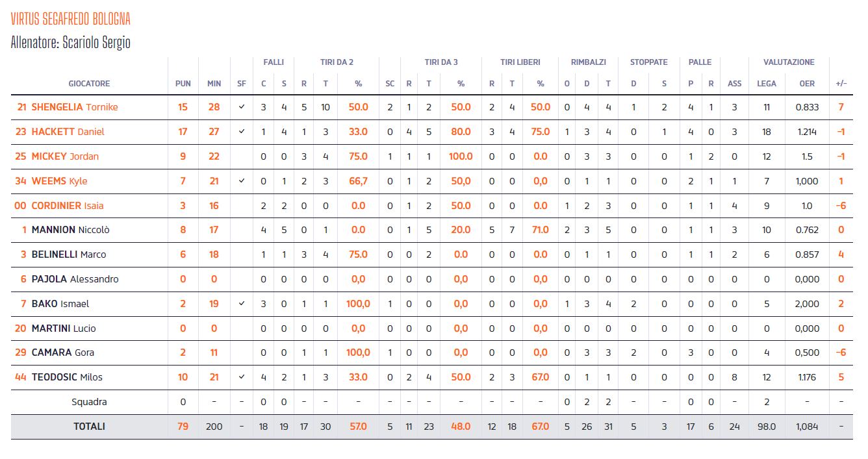
Task: Click the checkmark in Shengelia's SF column
Action: (242, 107)
